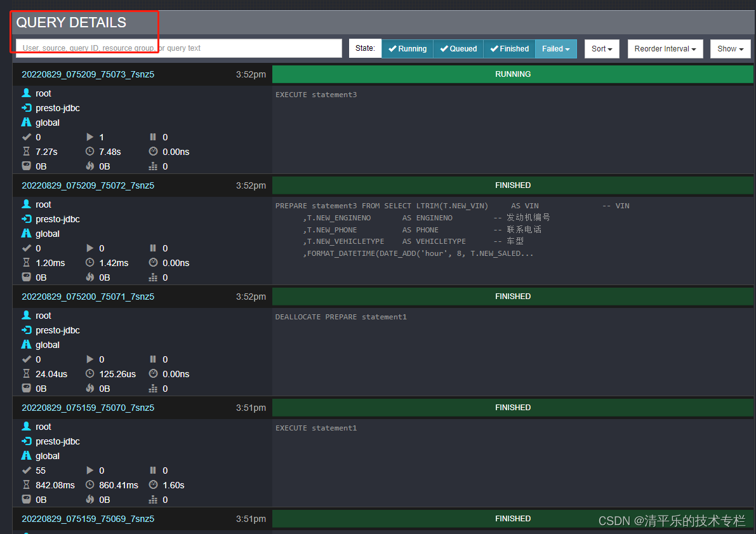The image size is (756, 534).
Task: Click clock icon next to 125.26us
Action: pyautogui.click(x=90, y=374)
